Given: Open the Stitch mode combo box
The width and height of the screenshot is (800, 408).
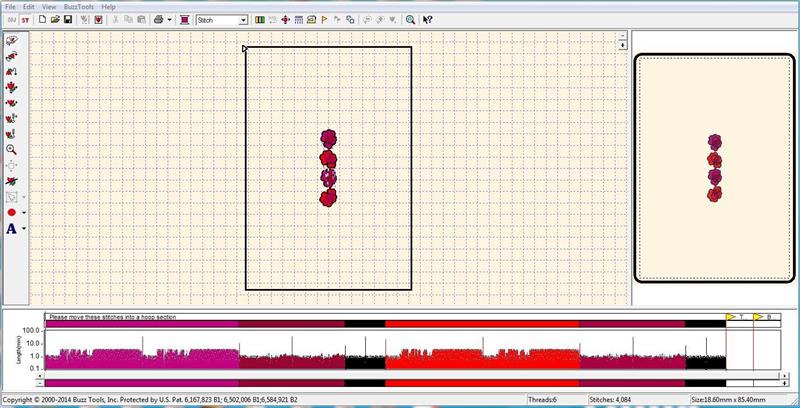Looking at the screenshot, I should [221, 20].
